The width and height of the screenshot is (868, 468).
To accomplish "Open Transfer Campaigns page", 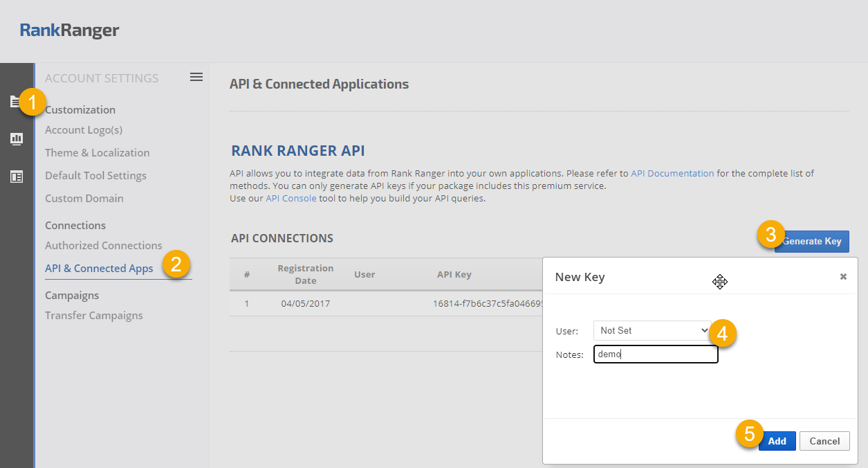I will pyautogui.click(x=94, y=316).
